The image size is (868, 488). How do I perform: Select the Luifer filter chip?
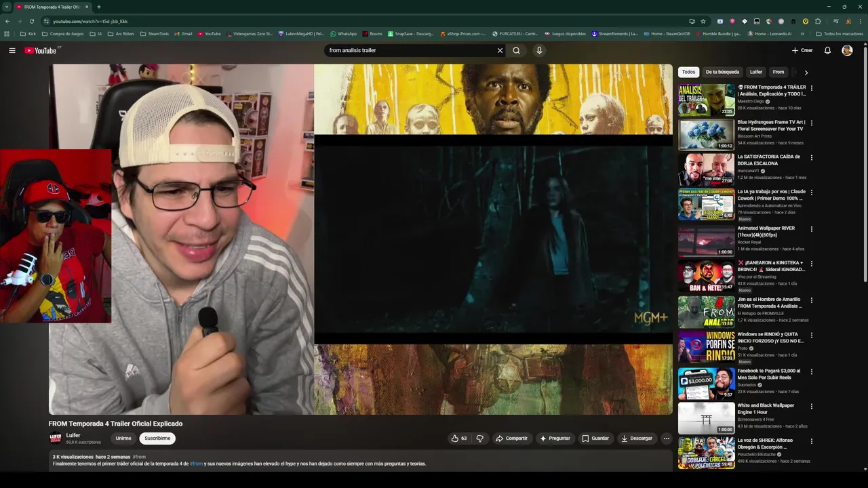coord(756,72)
